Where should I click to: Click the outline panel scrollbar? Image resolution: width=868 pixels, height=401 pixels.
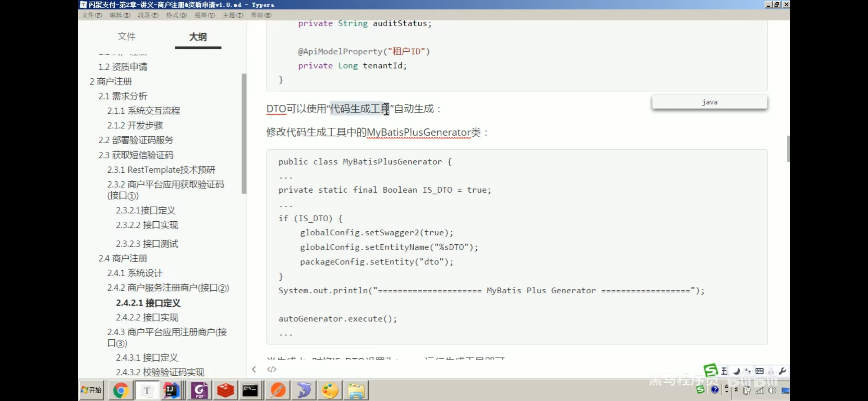click(x=244, y=134)
